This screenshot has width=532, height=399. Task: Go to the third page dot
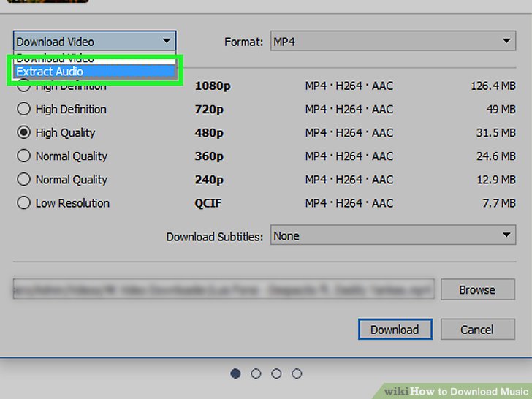276,373
